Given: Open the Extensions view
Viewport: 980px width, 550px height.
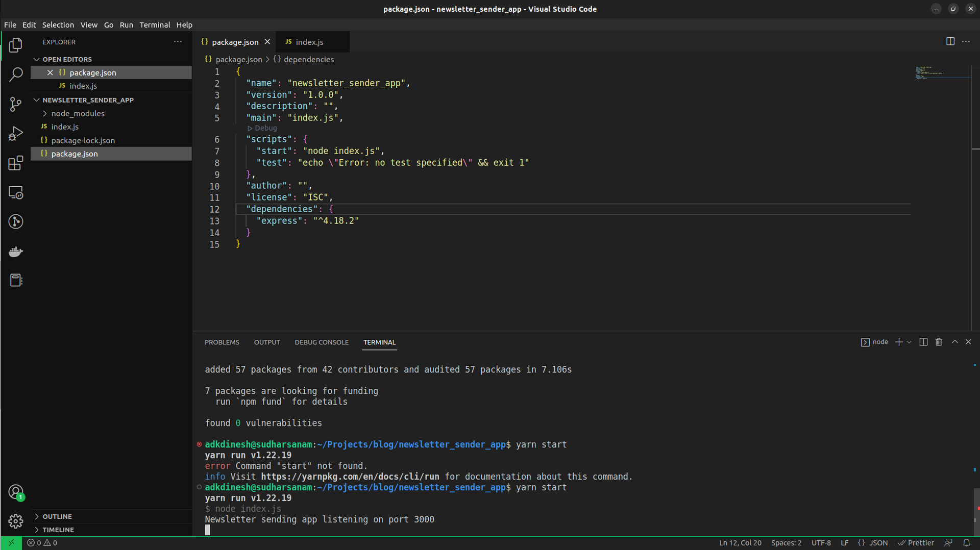Looking at the screenshot, I should point(16,163).
